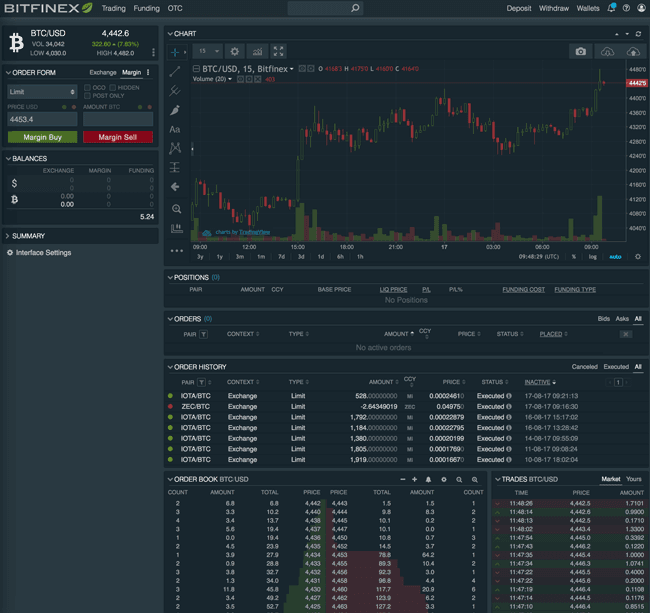
Task: Sort orders by PLACED column
Action: click(x=551, y=334)
